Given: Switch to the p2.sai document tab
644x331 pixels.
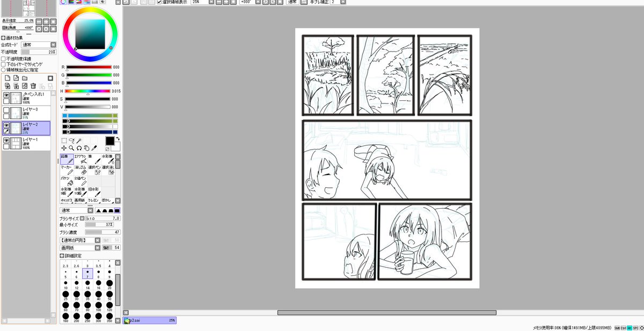Looking at the screenshot, I should pos(150,320).
